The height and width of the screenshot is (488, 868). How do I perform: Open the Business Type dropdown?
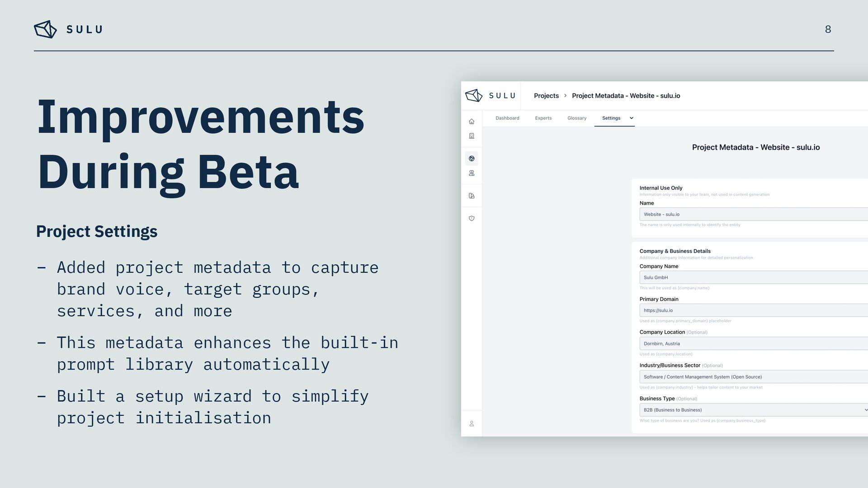(x=753, y=410)
